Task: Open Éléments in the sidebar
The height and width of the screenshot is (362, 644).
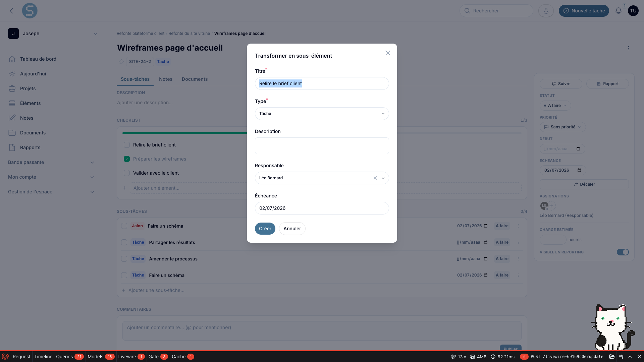Action: [x=30, y=103]
